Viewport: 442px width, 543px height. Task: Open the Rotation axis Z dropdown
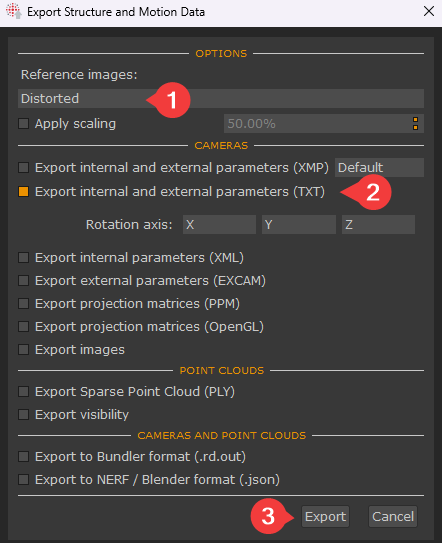coord(378,225)
